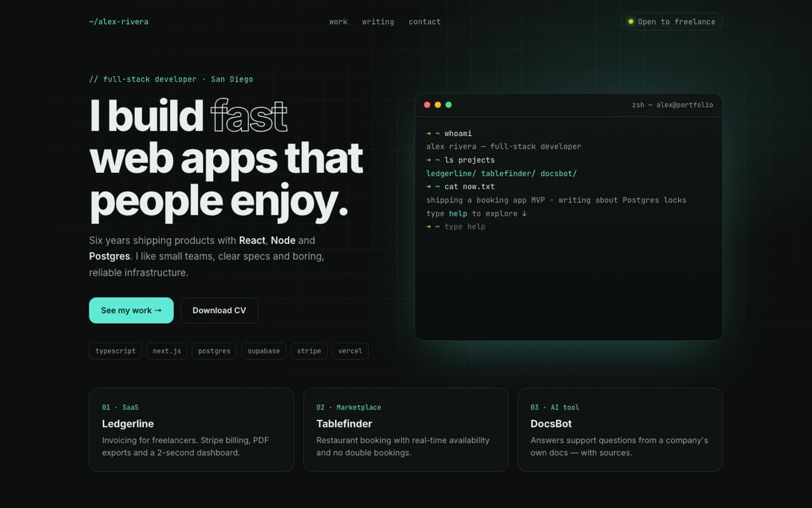
Task: Click 'alex rivera — full-stack developer' terminal output
Action: click(504, 147)
